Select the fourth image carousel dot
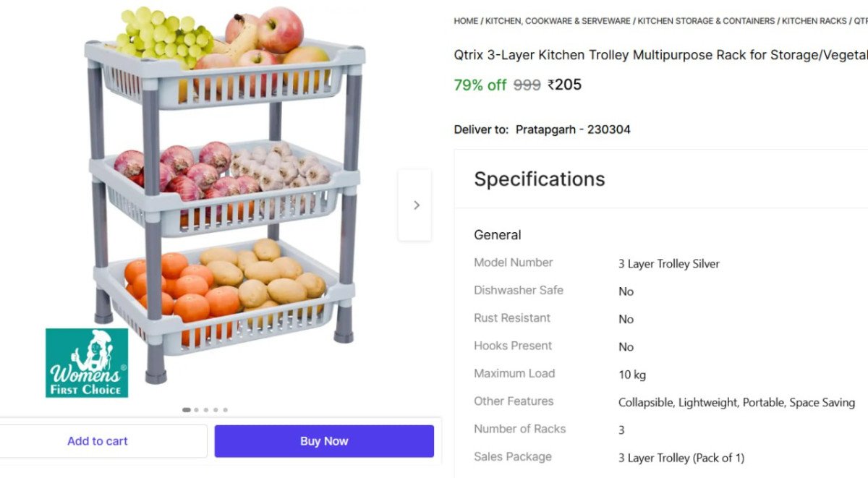The height and width of the screenshot is (478, 868). click(216, 410)
